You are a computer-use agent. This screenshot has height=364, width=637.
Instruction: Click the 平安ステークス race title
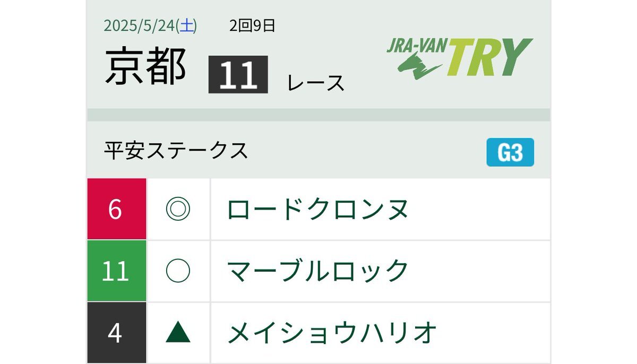176,151
